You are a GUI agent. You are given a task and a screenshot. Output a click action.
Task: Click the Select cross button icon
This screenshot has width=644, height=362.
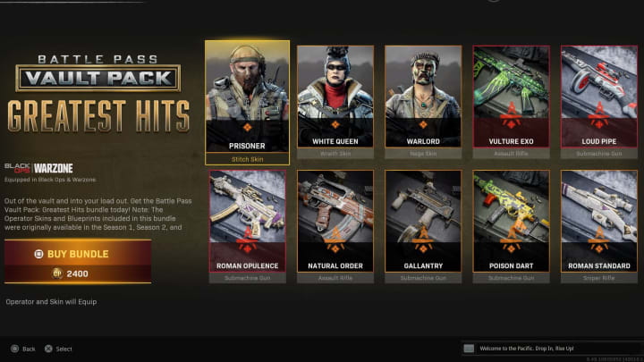pyautogui.click(x=48, y=349)
